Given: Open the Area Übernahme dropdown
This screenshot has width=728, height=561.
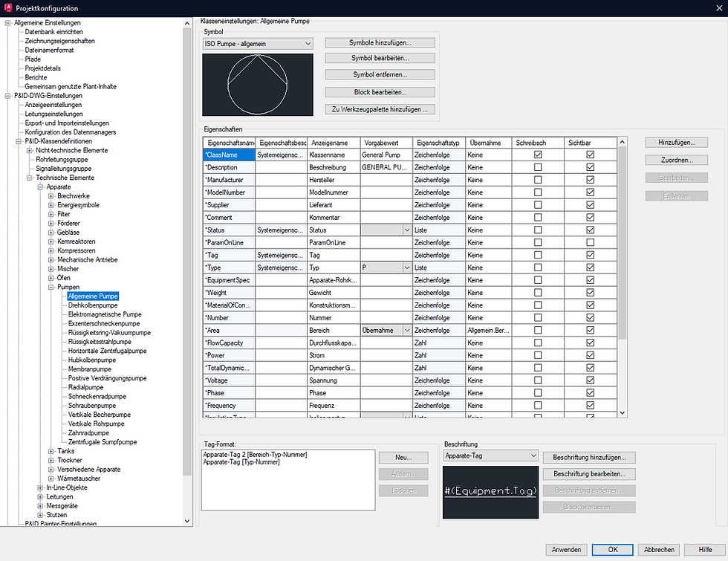Looking at the screenshot, I should pos(407,330).
